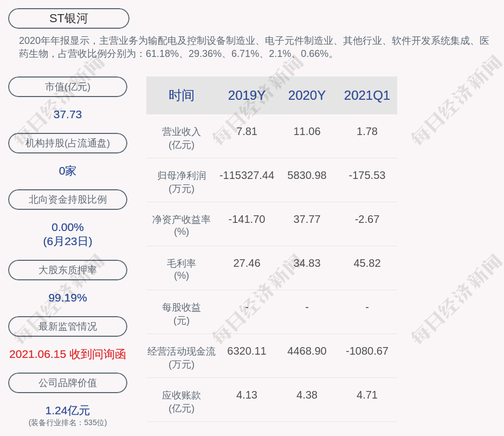The width and height of the screenshot is (504, 436).
Task: Click the cash flow value -1080.67
Action: click(367, 351)
